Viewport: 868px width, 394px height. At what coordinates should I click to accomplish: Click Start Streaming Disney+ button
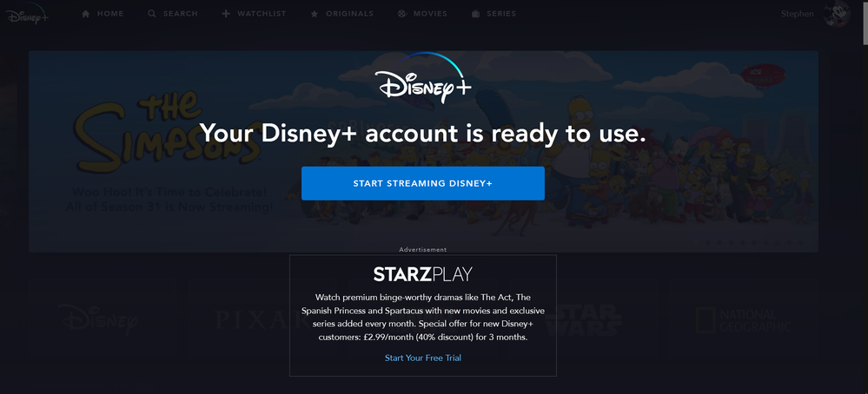point(423,183)
